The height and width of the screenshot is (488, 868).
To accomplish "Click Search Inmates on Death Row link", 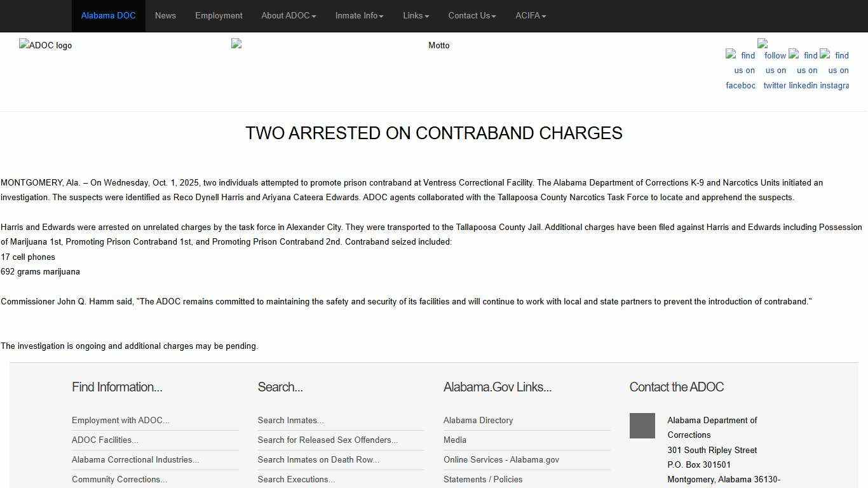I will pos(318,459).
